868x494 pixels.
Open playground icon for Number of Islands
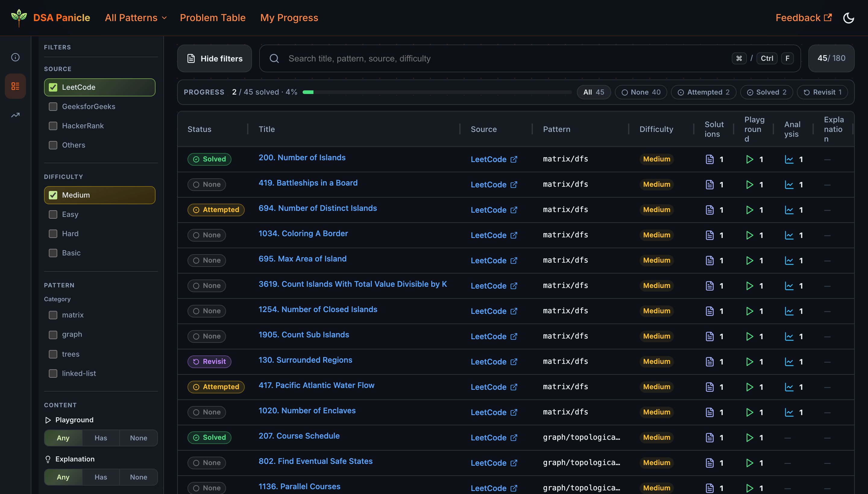click(x=750, y=159)
